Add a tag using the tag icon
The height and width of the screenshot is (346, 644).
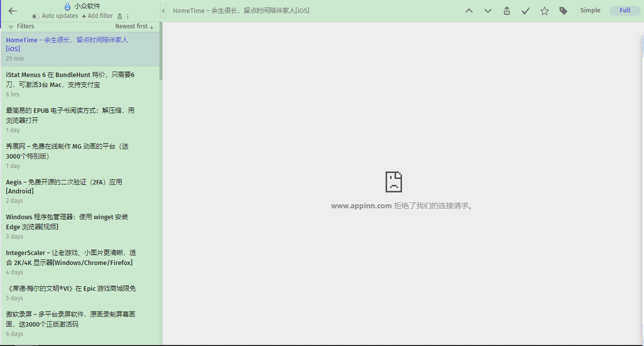coord(563,11)
